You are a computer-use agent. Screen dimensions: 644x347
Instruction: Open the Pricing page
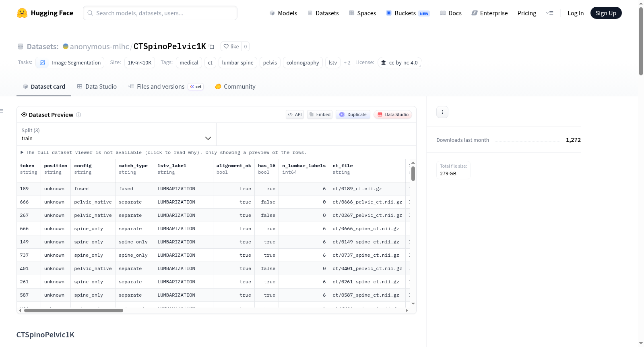527,13
